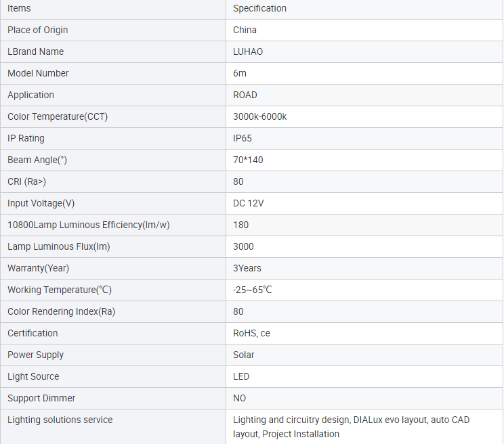
Task: Click the Solar power supply value
Action: [x=244, y=355]
